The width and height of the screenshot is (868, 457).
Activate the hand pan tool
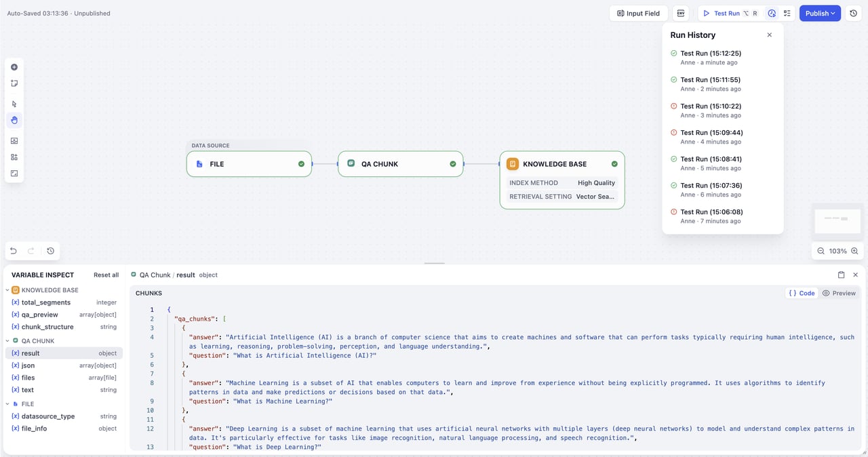pos(14,121)
